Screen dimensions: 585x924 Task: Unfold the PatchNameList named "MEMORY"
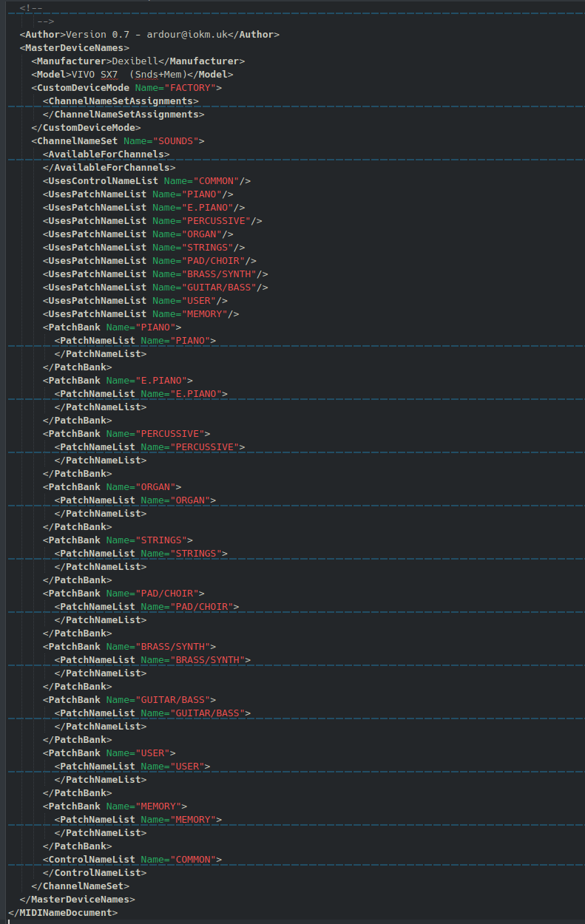point(138,820)
